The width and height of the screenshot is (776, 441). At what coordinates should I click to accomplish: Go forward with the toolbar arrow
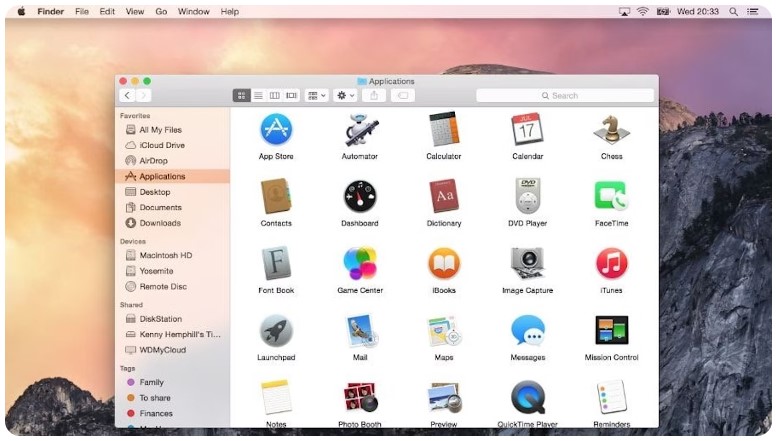144,96
